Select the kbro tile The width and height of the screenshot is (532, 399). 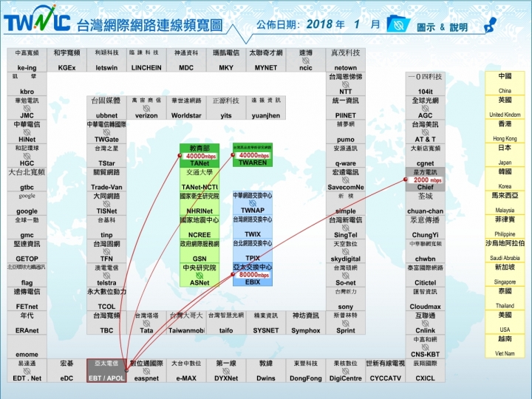pos(27,83)
